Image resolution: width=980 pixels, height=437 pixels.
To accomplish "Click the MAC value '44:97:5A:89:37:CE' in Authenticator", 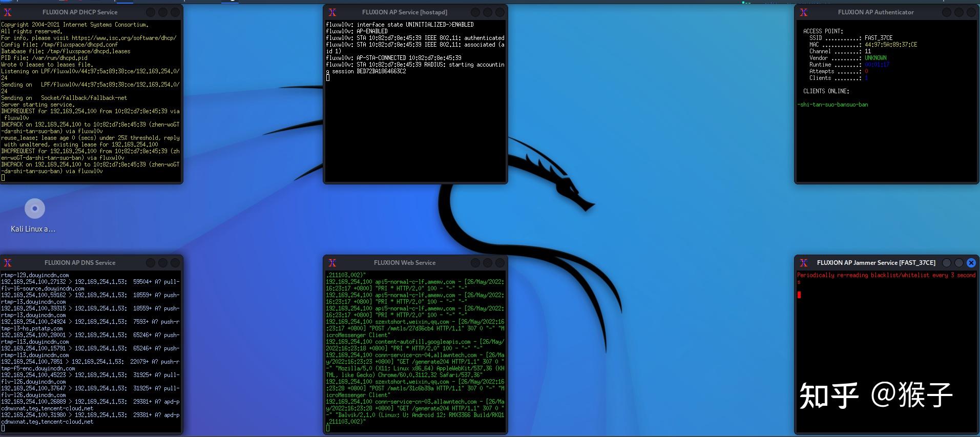I will pyautogui.click(x=891, y=45).
